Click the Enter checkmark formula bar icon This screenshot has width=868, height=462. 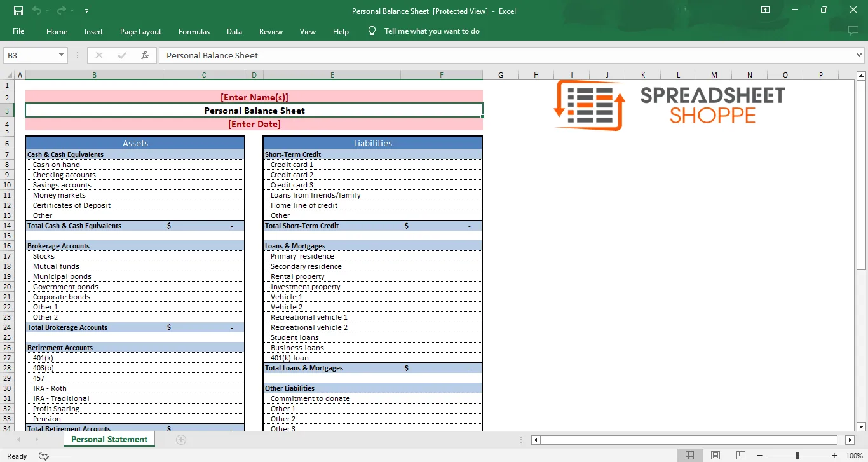(x=122, y=55)
